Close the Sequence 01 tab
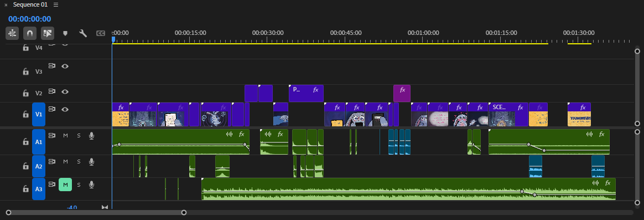Viewport: 644px width, 220px height. click(6, 5)
